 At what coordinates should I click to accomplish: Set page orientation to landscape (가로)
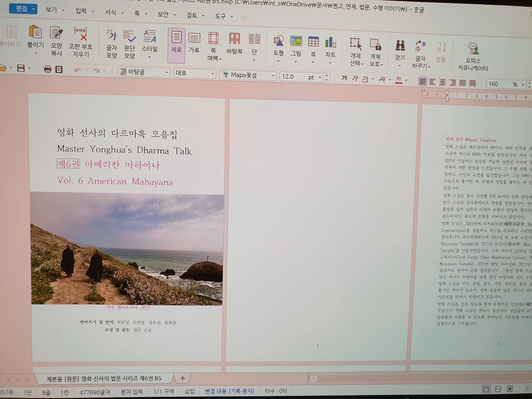click(x=194, y=38)
